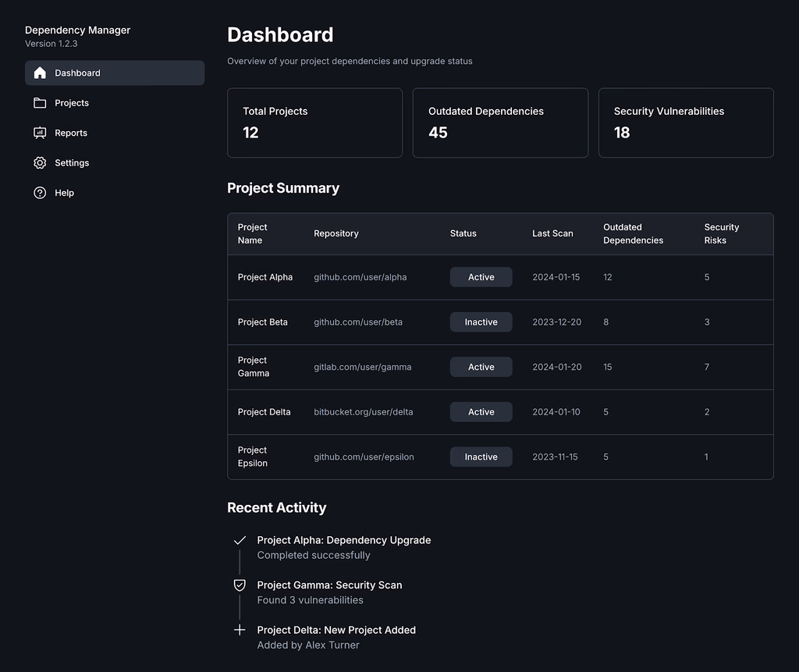799x672 pixels.
Task: Click the 2024-01-10 last scan date
Action: (556, 412)
